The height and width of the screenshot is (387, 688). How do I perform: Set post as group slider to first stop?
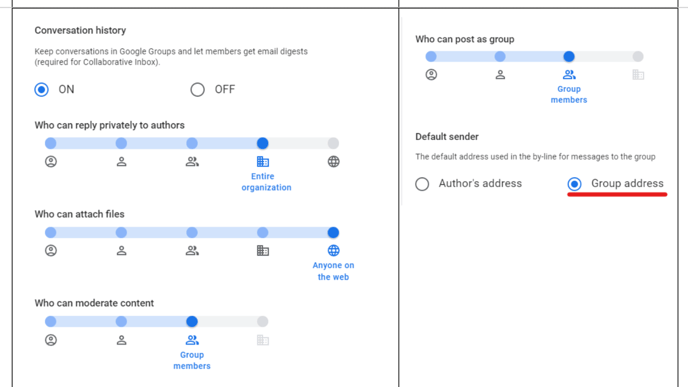pos(431,57)
